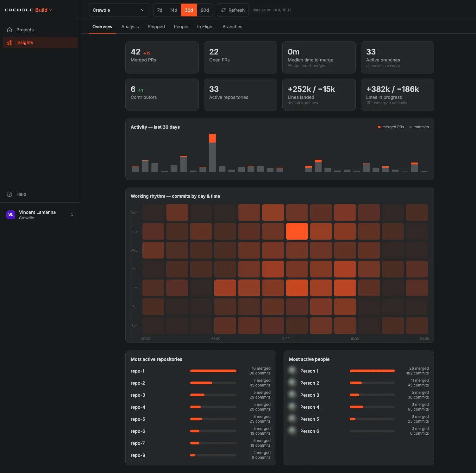Select the 14d time range
Image resolution: width=476 pixels, height=473 pixels.
(173, 10)
